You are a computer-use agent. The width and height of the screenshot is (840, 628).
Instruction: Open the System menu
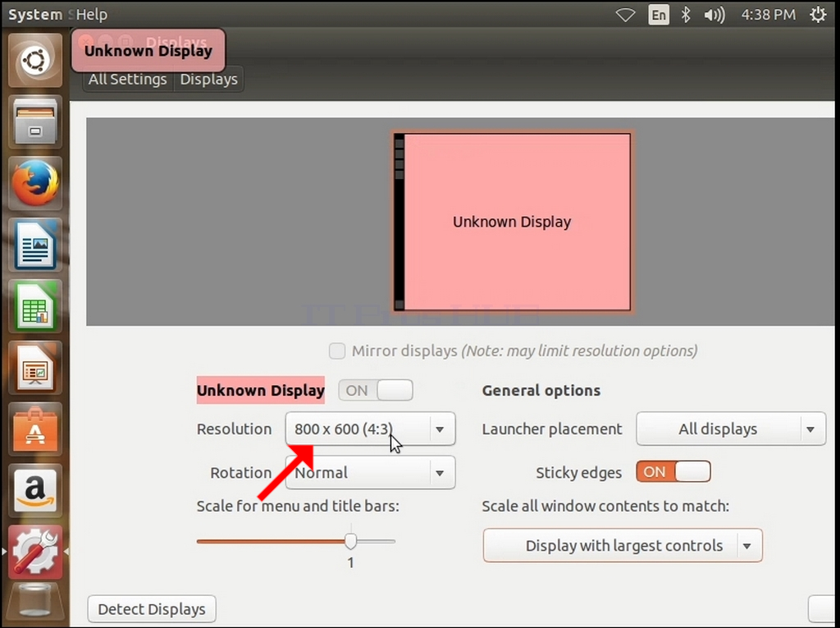tap(35, 15)
